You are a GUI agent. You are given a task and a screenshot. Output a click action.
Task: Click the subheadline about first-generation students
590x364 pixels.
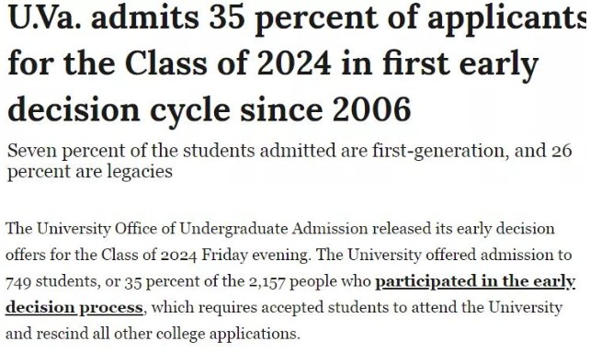(289, 161)
